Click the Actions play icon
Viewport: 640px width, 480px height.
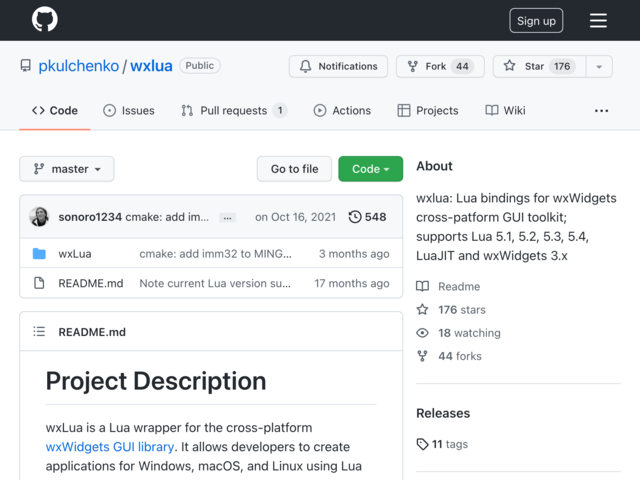[320, 111]
